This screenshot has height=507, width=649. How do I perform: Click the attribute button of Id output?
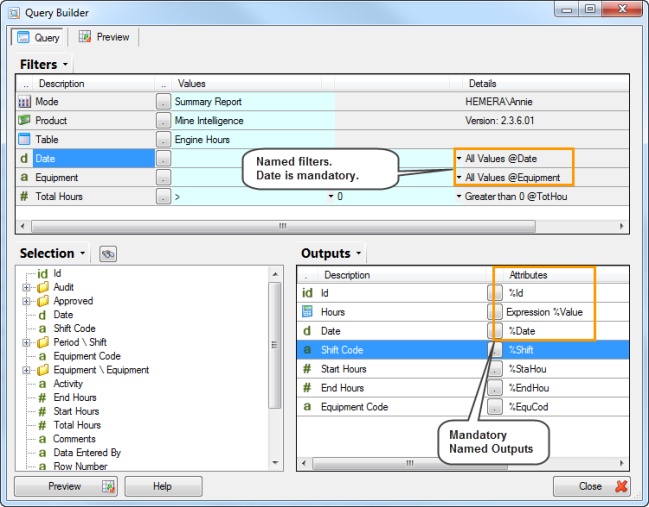coord(495,293)
